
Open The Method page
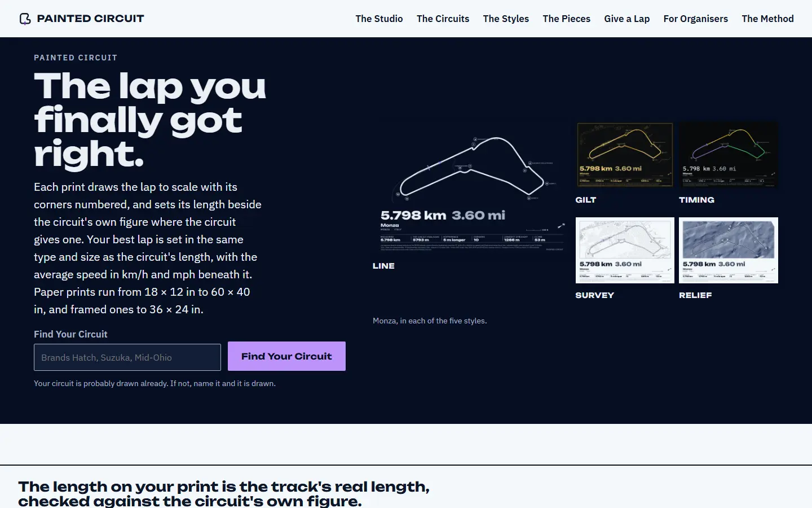click(767, 19)
